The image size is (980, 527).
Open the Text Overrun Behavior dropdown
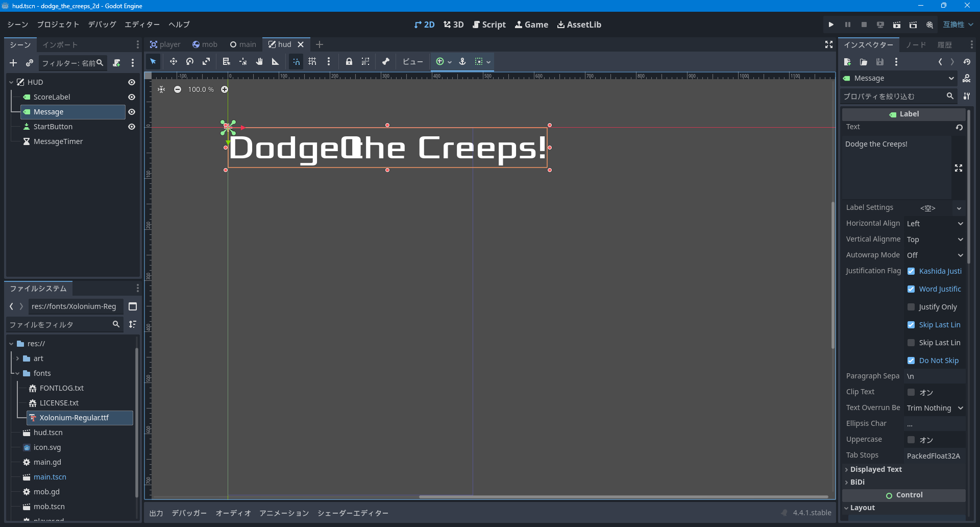pos(935,408)
